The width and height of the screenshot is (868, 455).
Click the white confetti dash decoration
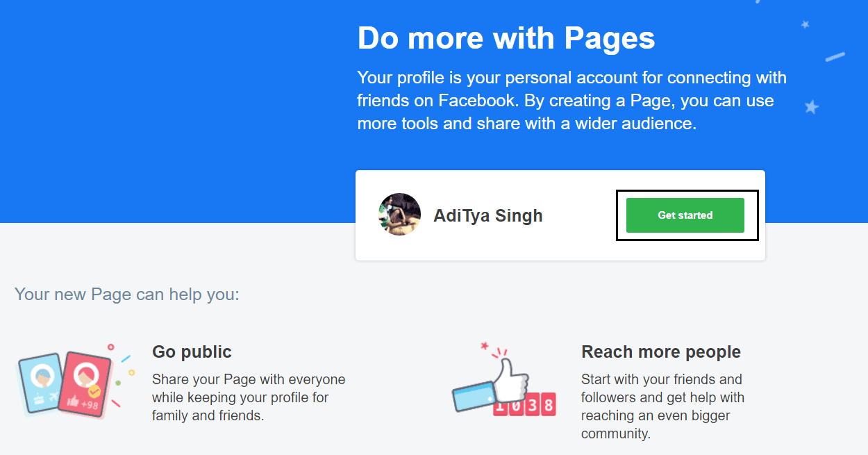(x=835, y=57)
